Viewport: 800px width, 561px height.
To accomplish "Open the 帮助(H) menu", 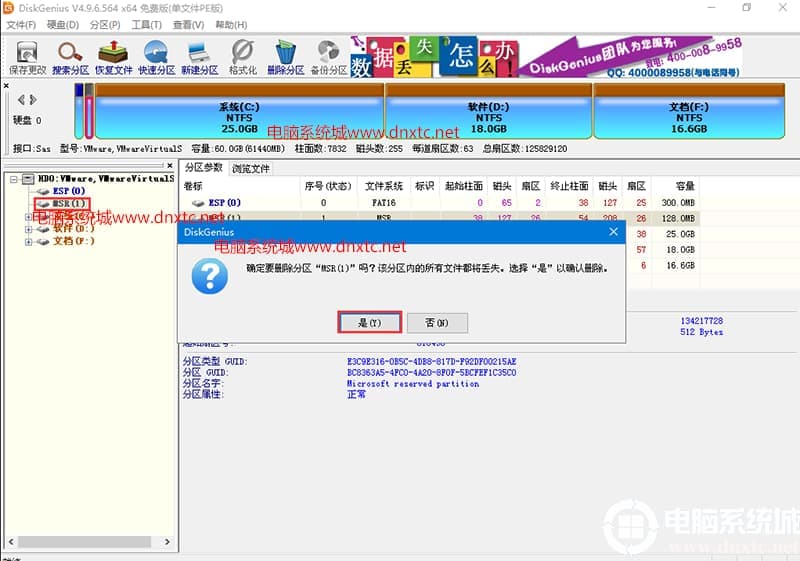I will click(231, 25).
